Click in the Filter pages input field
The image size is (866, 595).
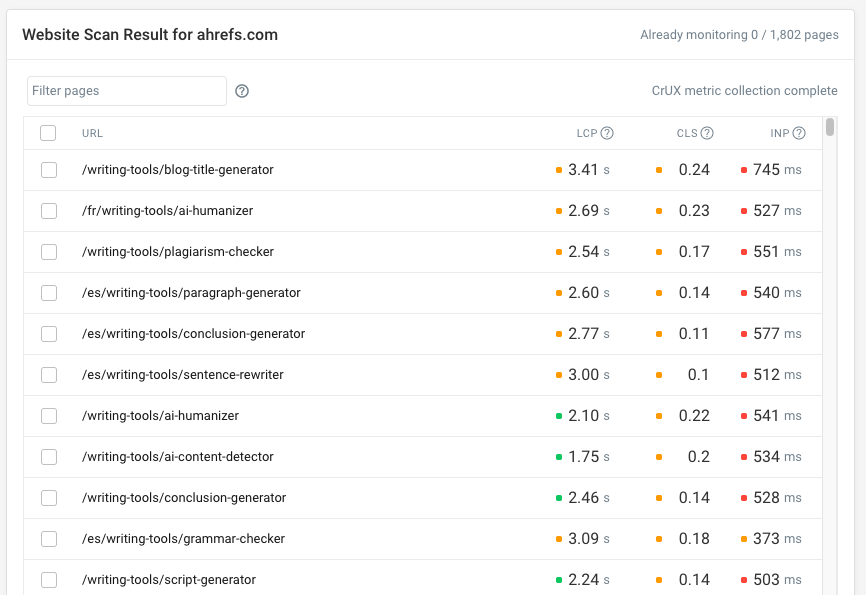(x=127, y=91)
